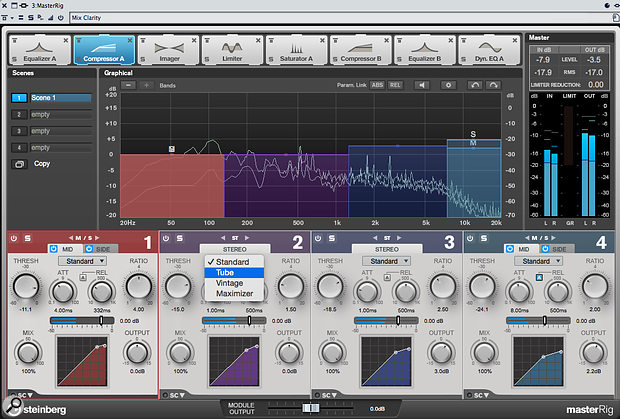Image resolution: width=620 pixels, height=419 pixels.
Task: Click the speaker listen icon
Action: click(x=422, y=85)
